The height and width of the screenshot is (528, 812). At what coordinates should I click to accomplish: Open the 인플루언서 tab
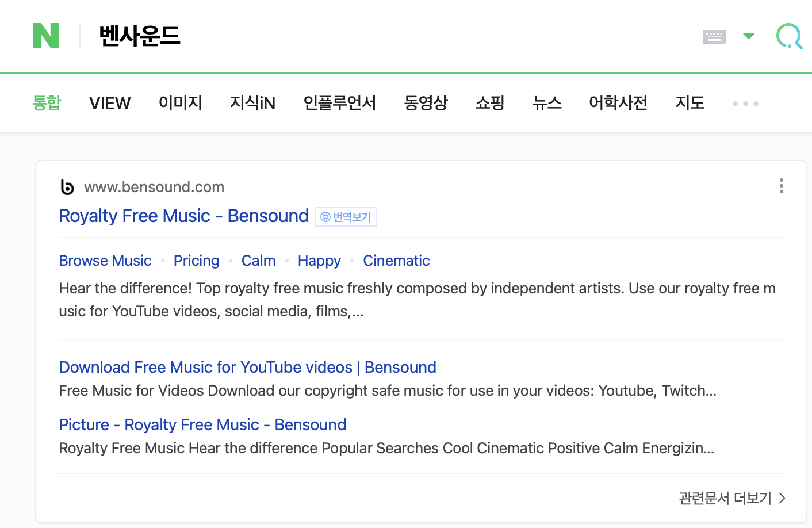coord(340,103)
